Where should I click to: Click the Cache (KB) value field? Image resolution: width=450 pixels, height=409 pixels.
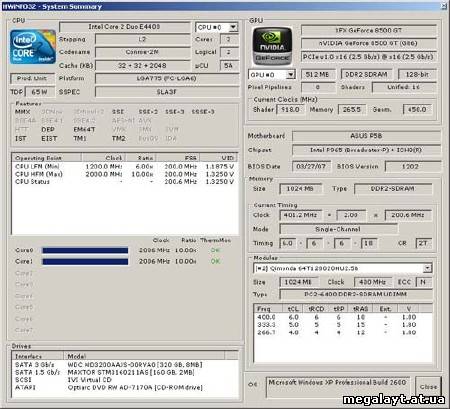(x=142, y=65)
